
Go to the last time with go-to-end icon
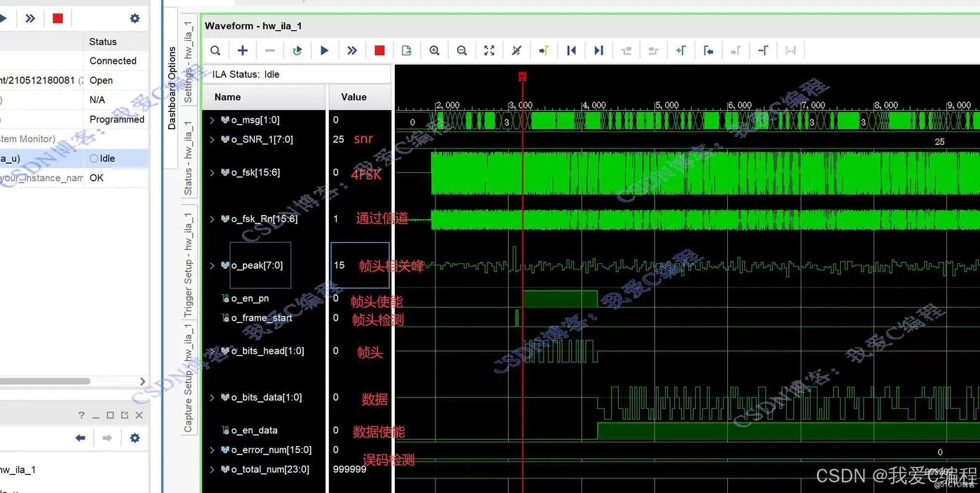point(598,50)
